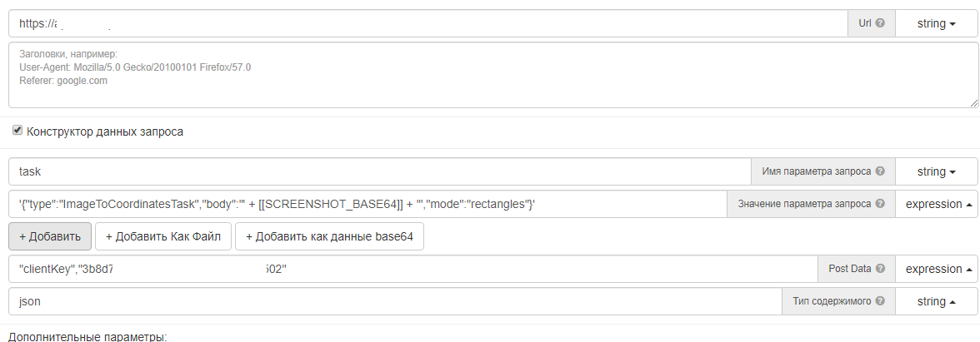Open the Url type string dropdown

(937, 23)
